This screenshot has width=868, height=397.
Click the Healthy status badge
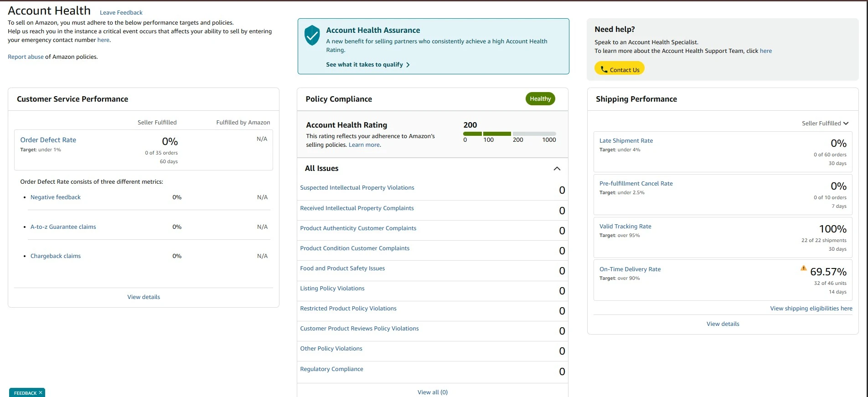click(540, 99)
